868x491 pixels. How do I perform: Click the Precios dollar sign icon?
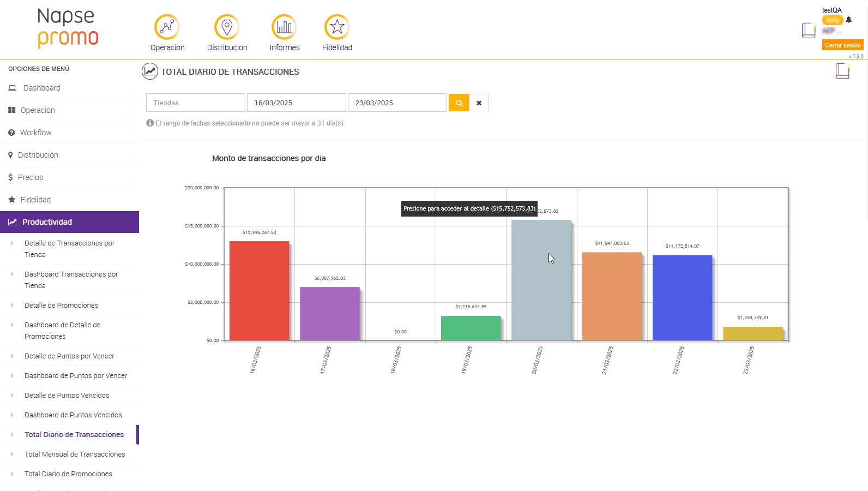pos(10,177)
